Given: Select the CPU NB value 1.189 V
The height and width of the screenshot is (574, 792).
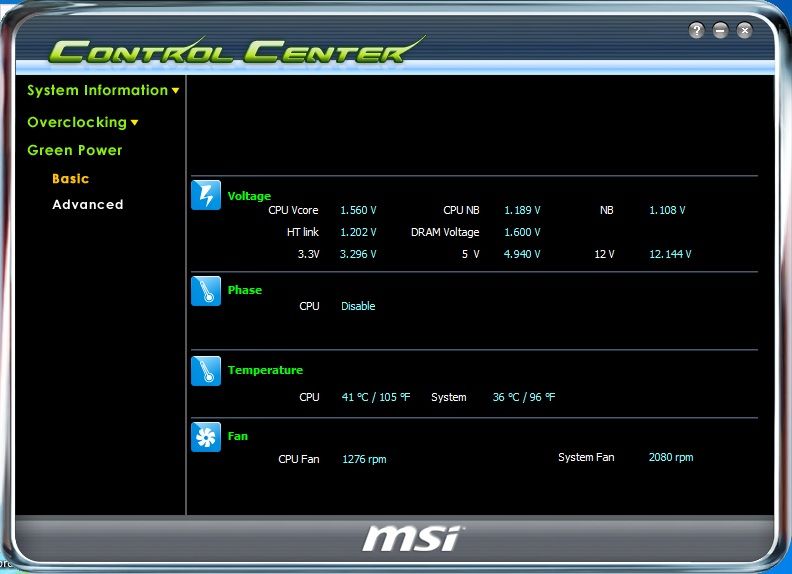Looking at the screenshot, I should click(522, 210).
